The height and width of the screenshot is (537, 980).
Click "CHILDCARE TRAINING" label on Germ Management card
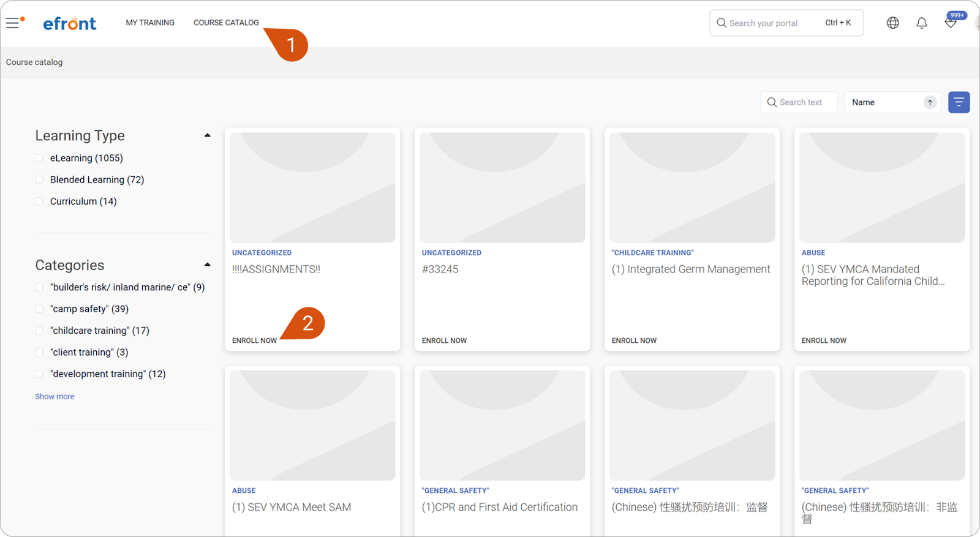[652, 253]
